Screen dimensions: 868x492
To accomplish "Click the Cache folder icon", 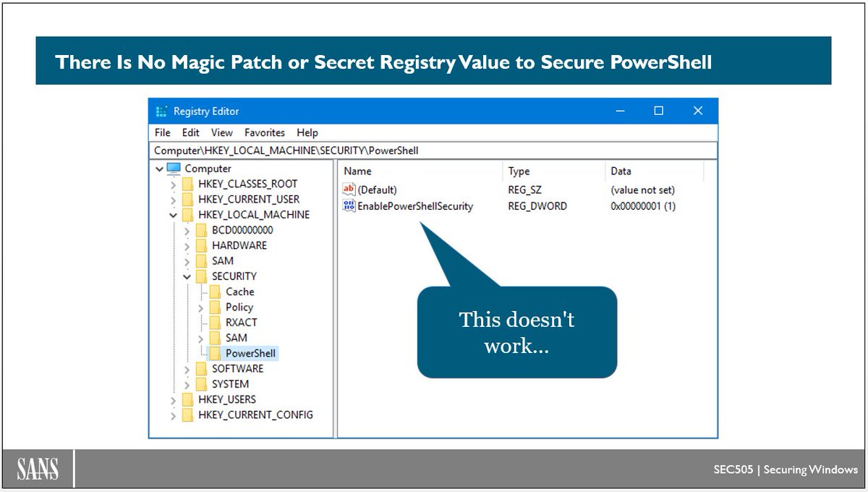I will (x=215, y=292).
